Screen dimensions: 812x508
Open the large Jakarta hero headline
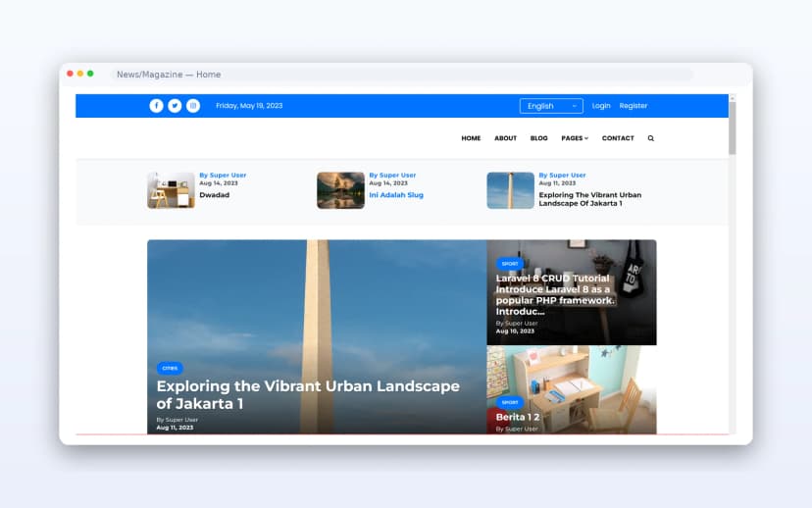pyautogui.click(x=308, y=394)
